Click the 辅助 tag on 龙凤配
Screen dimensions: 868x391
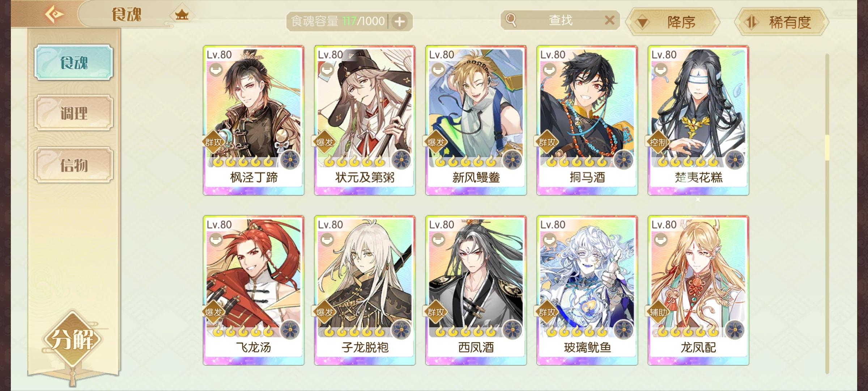point(658,312)
